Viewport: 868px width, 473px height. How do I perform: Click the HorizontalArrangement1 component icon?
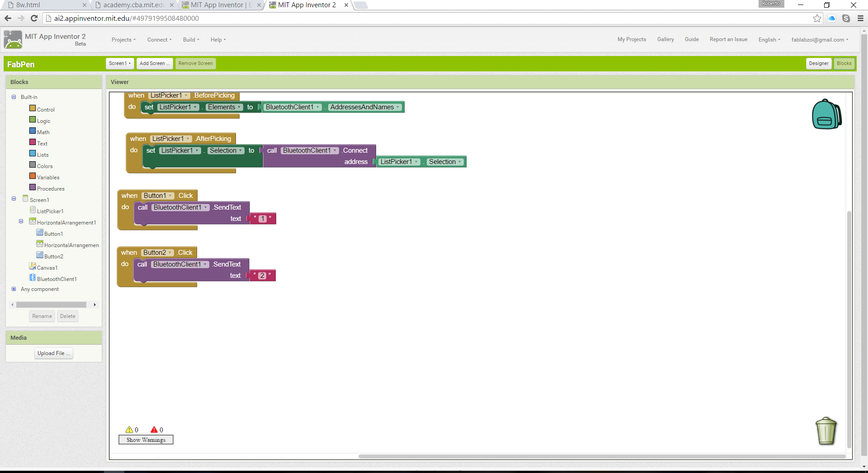(33, 221)
